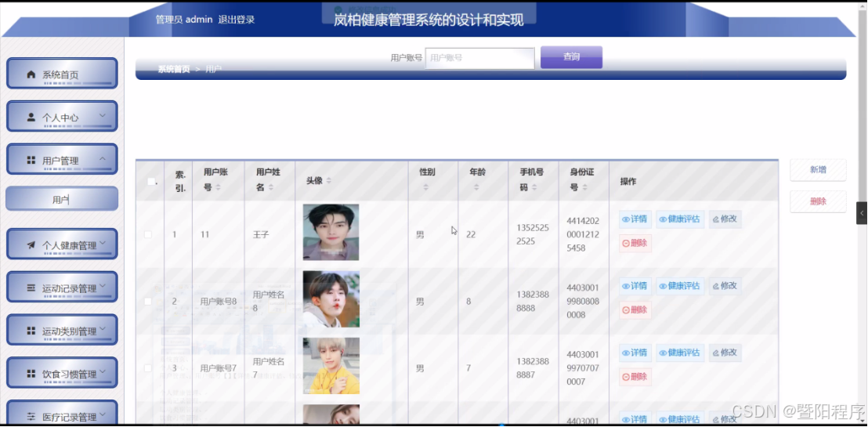Click the grid icon beside 用户管理
The image size is (868, 427).
(31, 160)
